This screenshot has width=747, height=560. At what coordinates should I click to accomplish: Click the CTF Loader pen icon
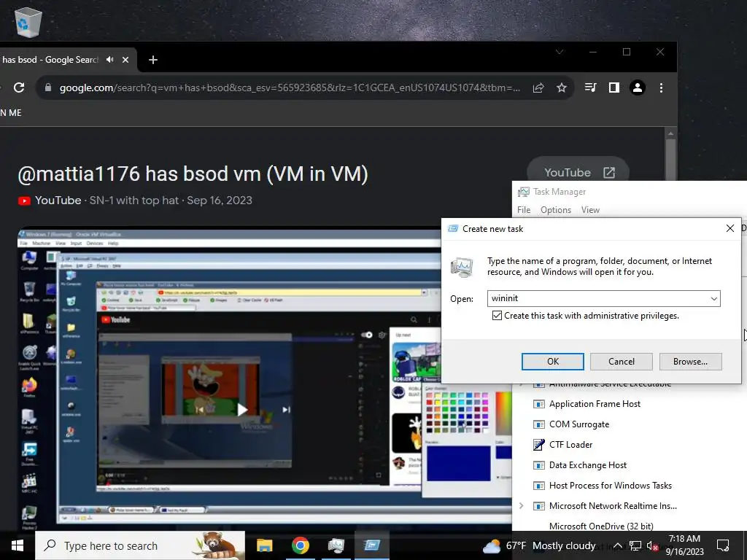pyautogui.click(x=539, y=445)
